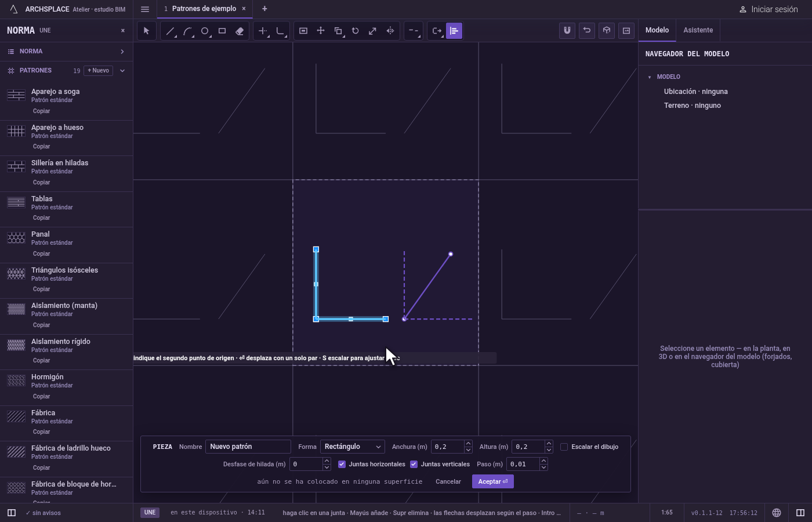812x522 pixels.
Task: Click Cancelar in the PIEZA panel
Action: tap(448, 481)
